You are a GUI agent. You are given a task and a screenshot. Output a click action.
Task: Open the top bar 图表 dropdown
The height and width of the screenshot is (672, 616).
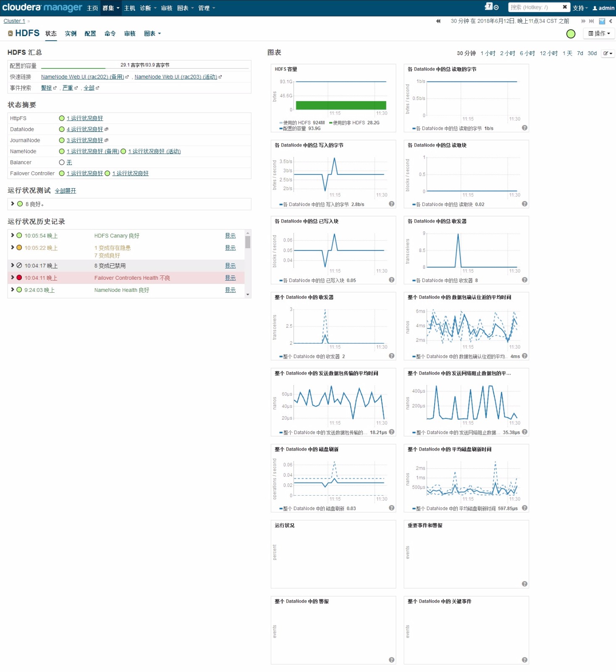point(185,8)
